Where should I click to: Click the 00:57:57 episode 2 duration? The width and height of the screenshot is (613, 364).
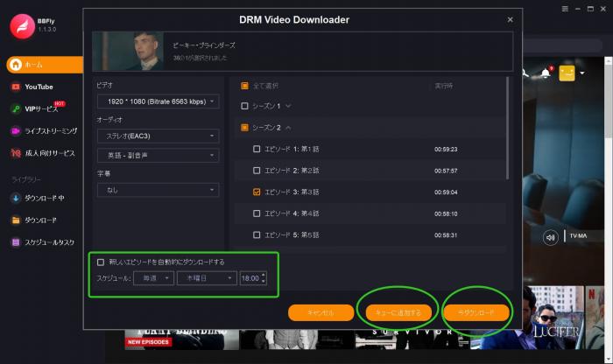point(446,171)
